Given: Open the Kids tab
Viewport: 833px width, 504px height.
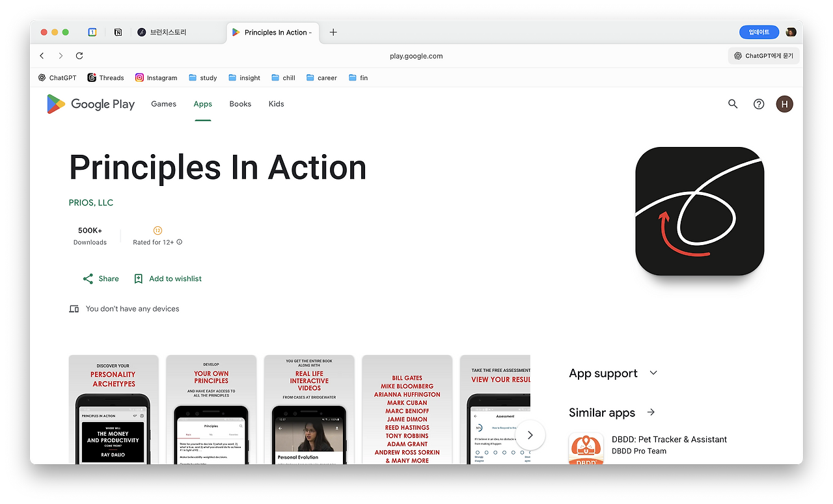Looking at the screenshot, I should [277, 104].
